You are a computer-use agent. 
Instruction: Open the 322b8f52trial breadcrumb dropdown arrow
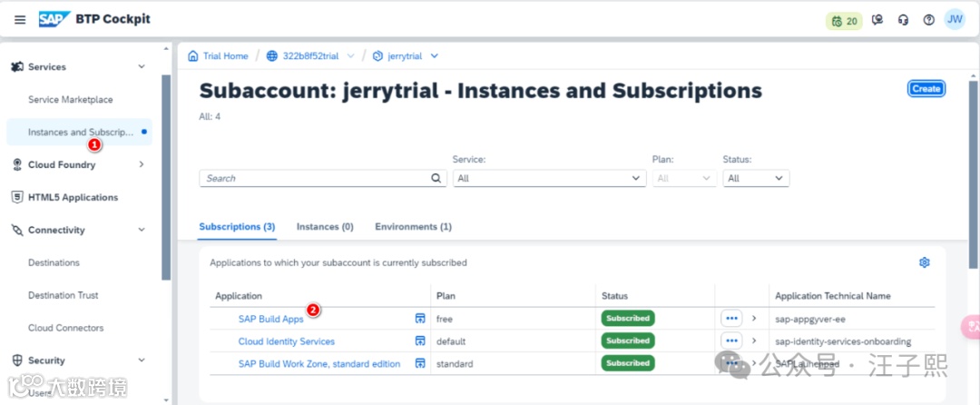[350, 55]
